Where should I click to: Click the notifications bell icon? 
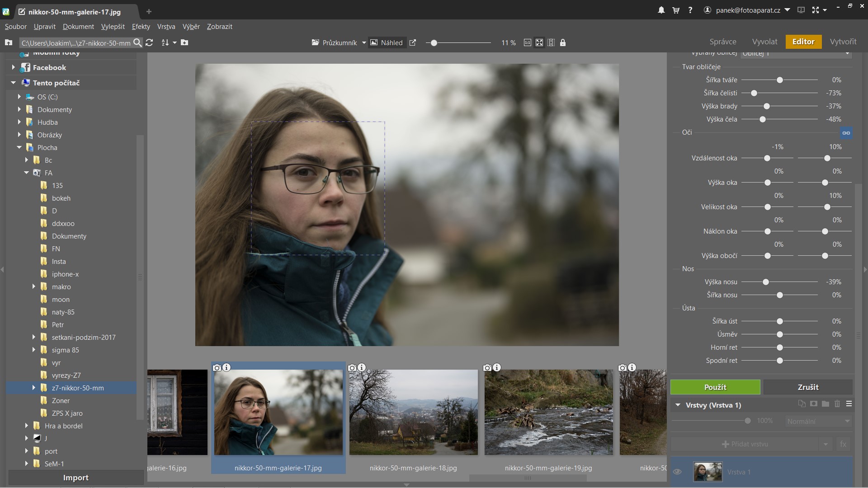(x=661, y=10)
